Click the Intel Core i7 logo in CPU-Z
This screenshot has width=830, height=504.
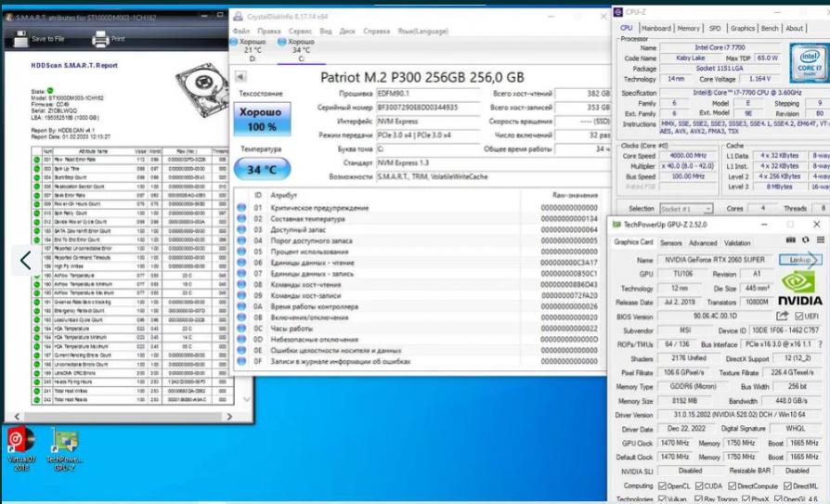809,63
